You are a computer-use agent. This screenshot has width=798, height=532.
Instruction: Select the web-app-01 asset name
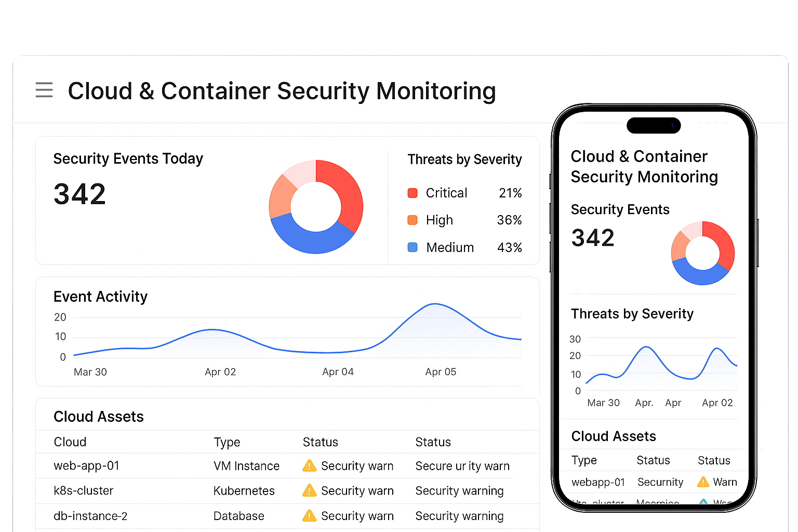coord(86,466)
